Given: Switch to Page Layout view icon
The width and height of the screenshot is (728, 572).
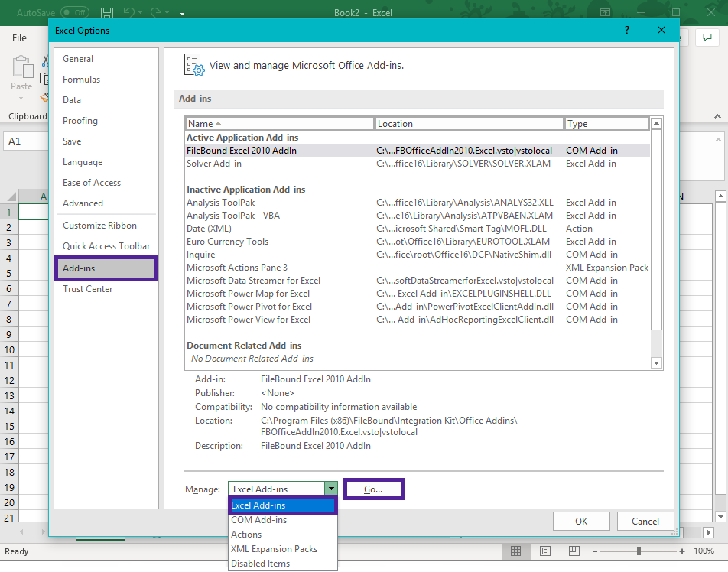Looking at the screenshot, I should tap(545, 551).
